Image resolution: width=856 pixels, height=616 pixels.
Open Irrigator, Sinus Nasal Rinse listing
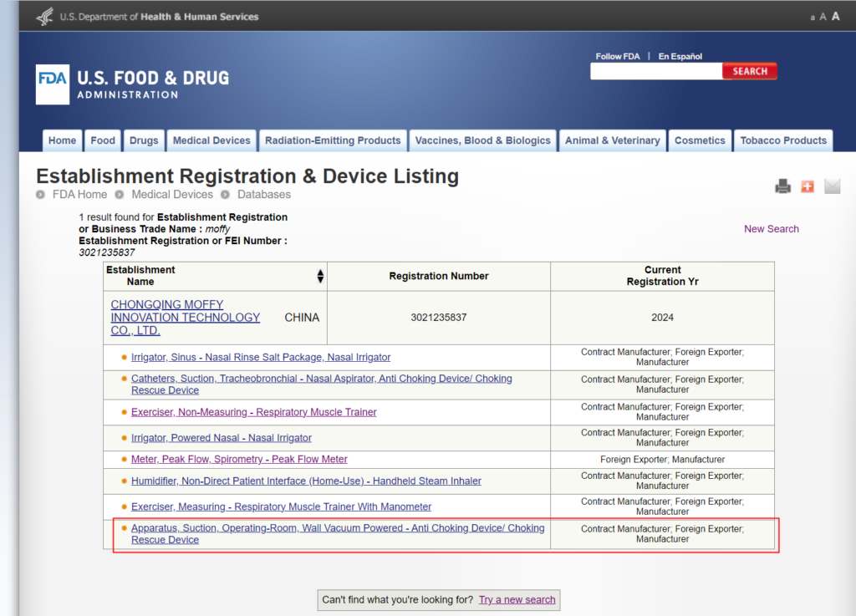point(261,358)
